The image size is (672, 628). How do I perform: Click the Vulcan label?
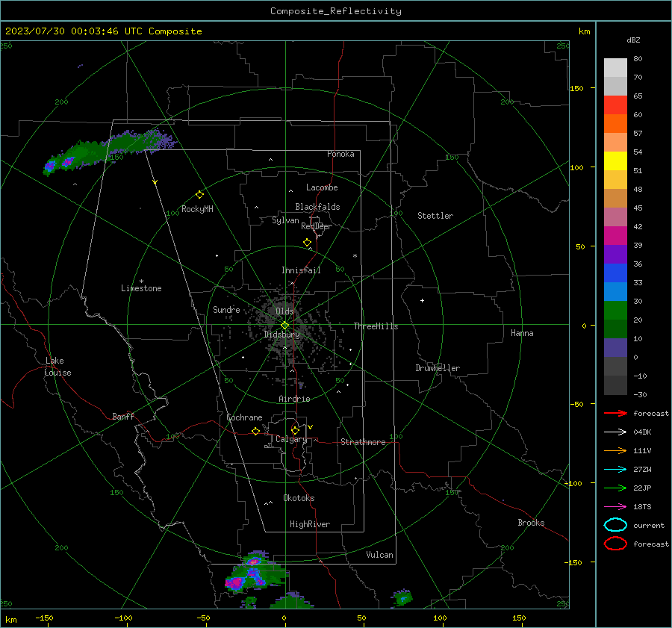pyautogui.click(x=380, y=555)
